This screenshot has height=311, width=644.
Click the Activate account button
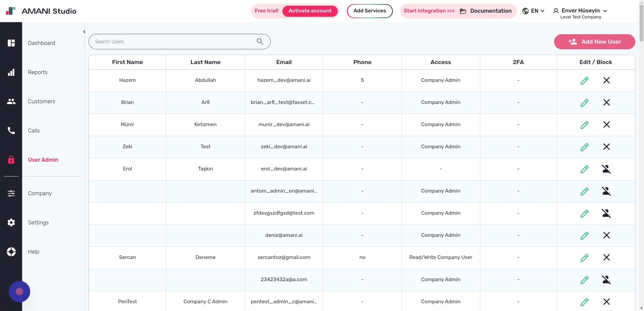click(x=310, y=11)
